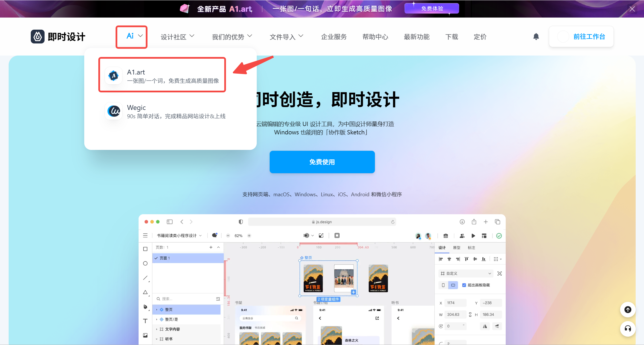644x345 pixels.
Task: Open the 企业服务 page
Action: coord(334,37)
